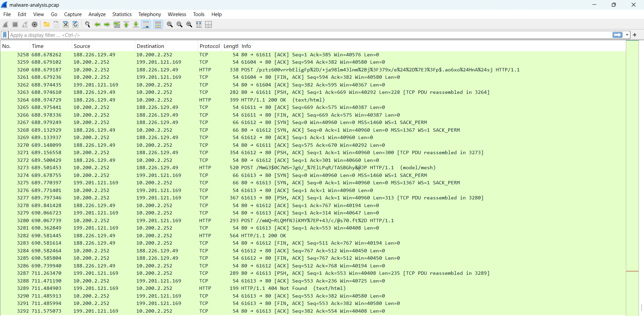The height and width of the screenshot is (316, 644).
Task: Select packet 3289 404 Not Found row
Action: click(x=313, y=288)
